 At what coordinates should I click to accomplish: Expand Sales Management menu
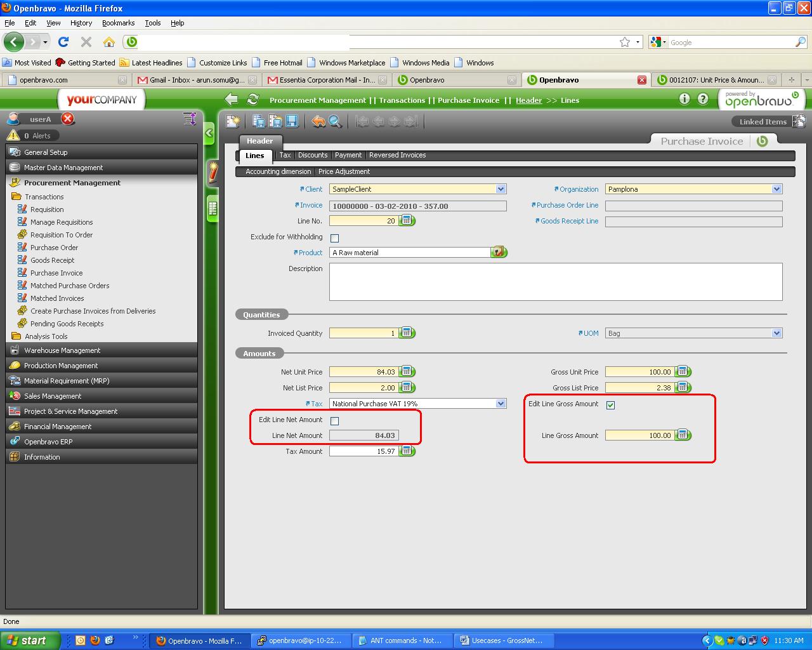coord(101,396)
